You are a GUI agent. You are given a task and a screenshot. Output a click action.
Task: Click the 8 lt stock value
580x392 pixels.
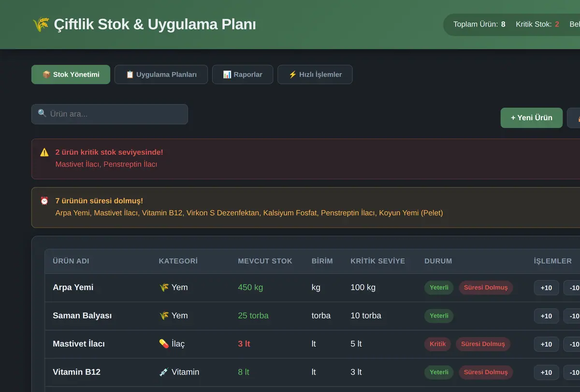pos(244,372)
